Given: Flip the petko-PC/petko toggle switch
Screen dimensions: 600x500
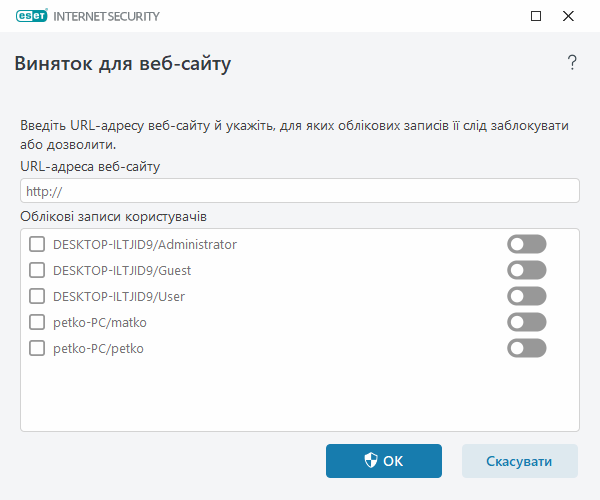Looking at the screenshot, I should tap(527, 348).
